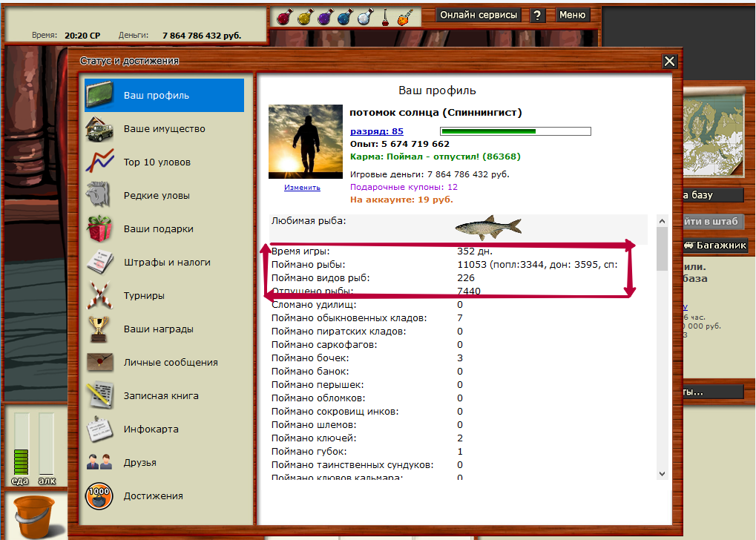Viewport: 756px width, 540px height.
Task: Open the Записная книга section
Action: click(164, 396)
